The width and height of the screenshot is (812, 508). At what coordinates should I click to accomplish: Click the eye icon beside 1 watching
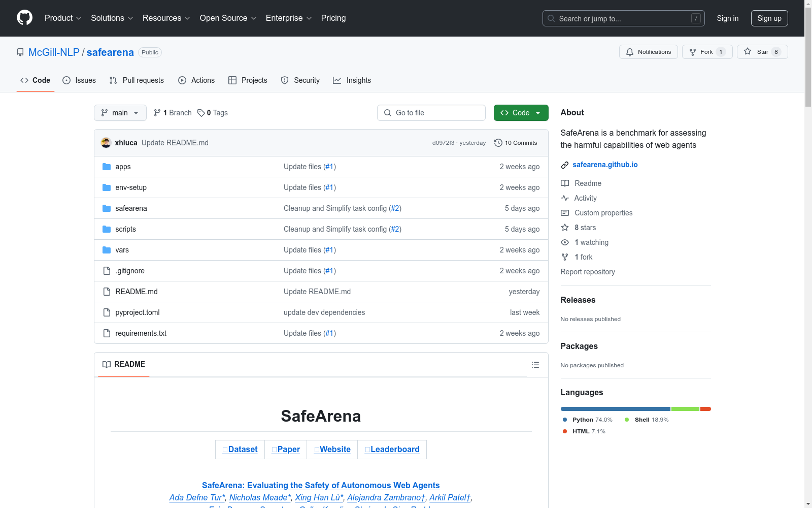565,242
